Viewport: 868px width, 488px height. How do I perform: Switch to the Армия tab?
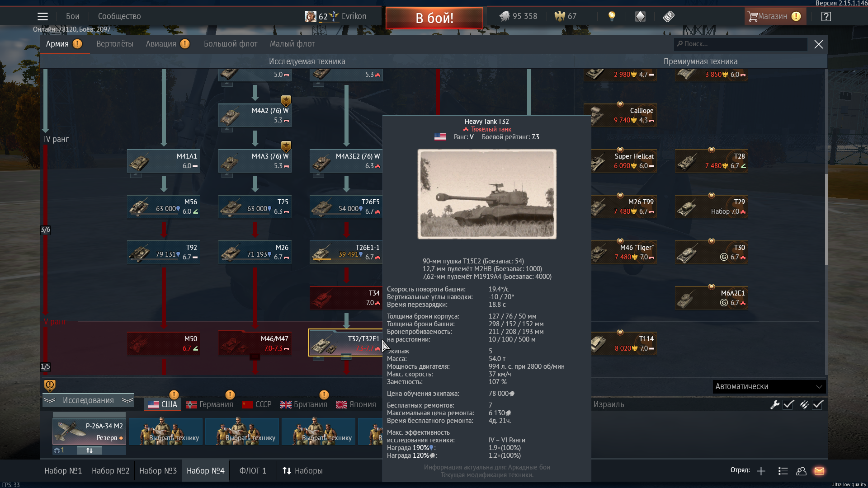click(x=64, y=44)
